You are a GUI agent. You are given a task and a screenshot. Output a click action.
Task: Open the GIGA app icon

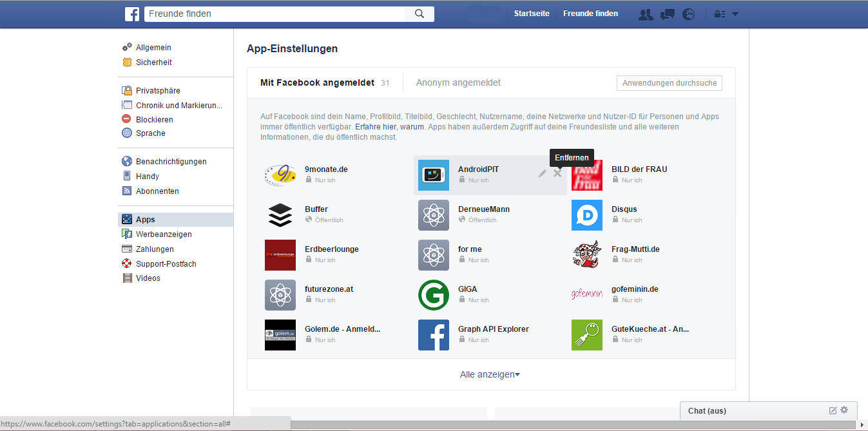(434, 294)
